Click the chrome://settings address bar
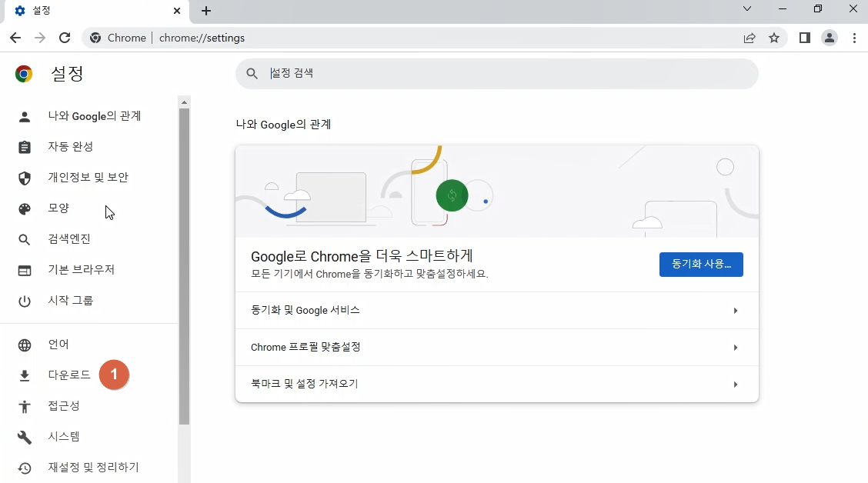The image size is (868, 483). coord(435,38)
